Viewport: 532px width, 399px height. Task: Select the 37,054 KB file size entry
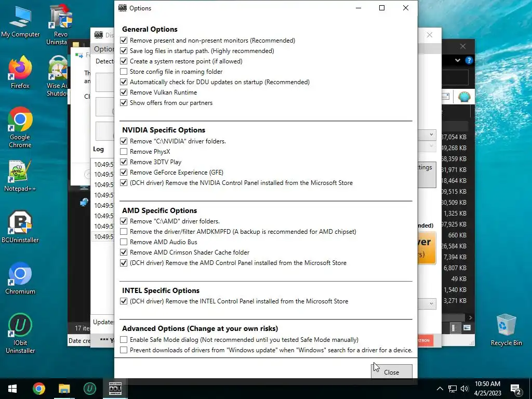[454, 137]
